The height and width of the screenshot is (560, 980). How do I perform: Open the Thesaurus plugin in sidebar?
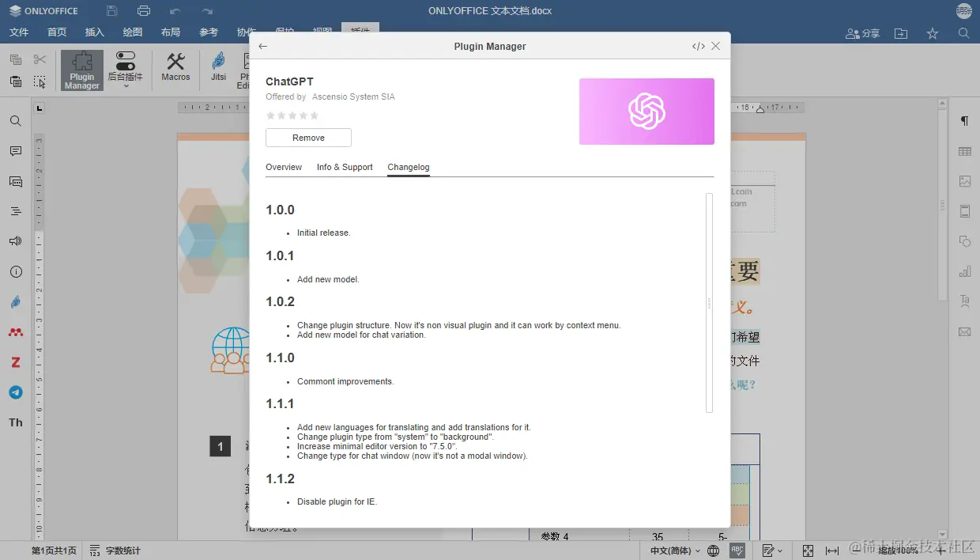[16, 422]
